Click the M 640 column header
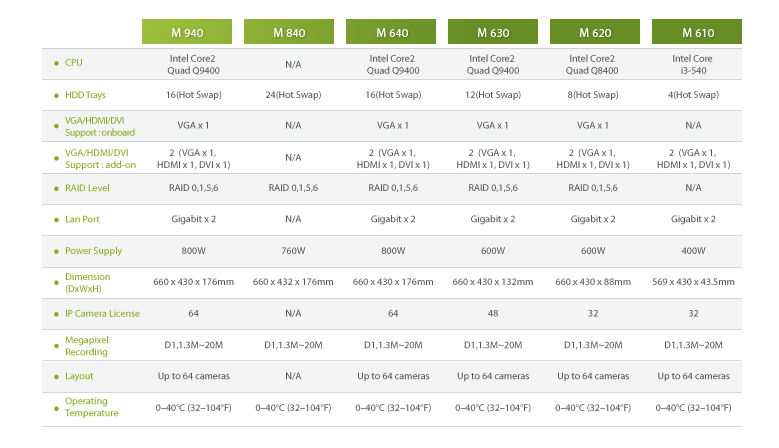Screen dimensions: 779x448 point(391,31)
